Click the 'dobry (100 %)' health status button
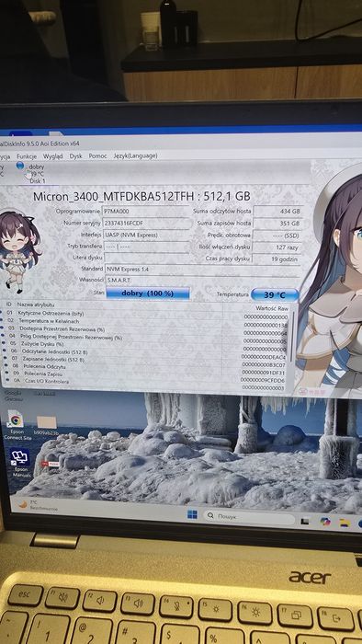Image resolution: width=362 pixels, height=644 pixels. pos(148,293)
